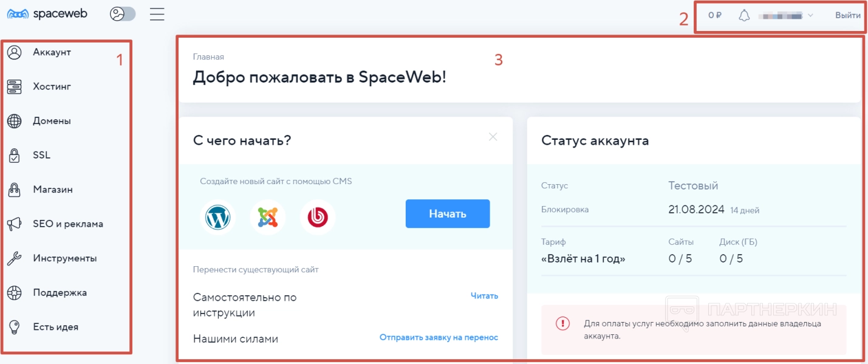This screenshot has width=868, height=364.
Task: Click the 0 ₽ balance
Action: pos(715,15)
